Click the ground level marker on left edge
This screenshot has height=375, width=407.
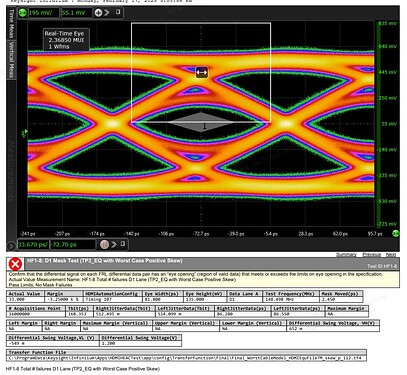pos(24,134)
